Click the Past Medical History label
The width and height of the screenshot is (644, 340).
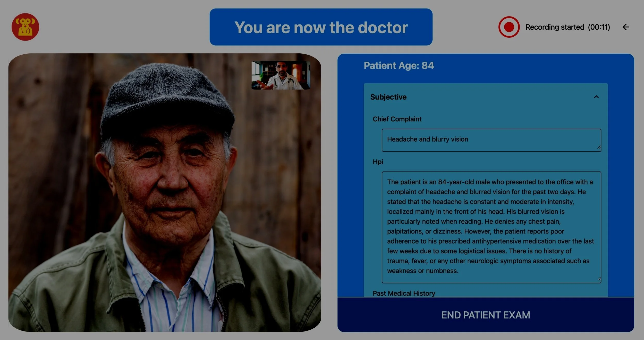point(404,293)
